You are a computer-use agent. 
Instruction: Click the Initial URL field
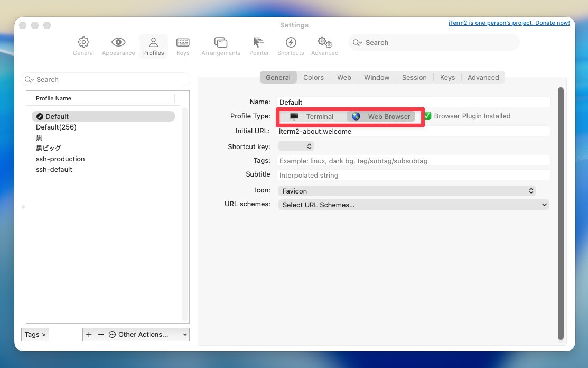pos(414,131)
